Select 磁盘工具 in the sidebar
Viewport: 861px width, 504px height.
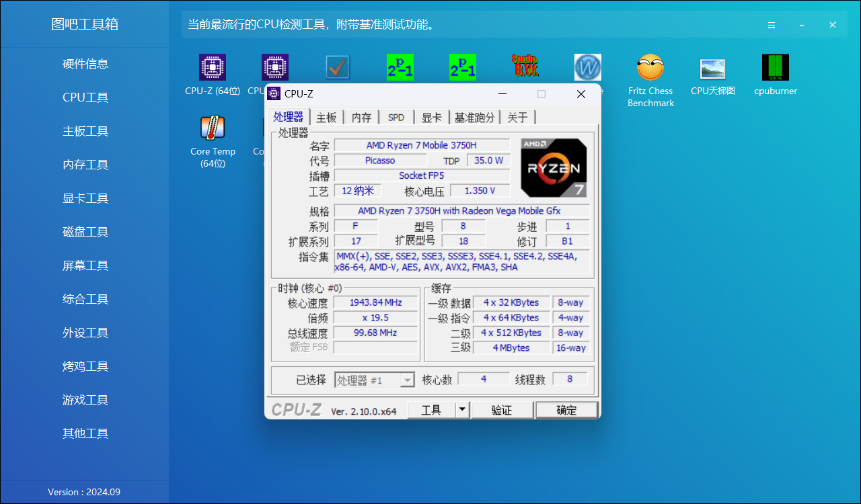click(x=84, y=231)
